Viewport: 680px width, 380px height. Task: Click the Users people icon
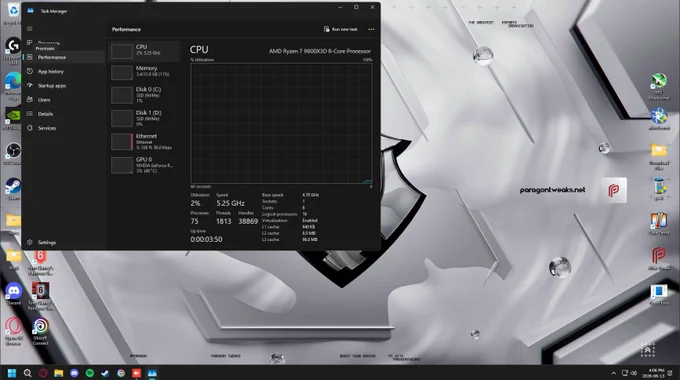click(29, 100)
